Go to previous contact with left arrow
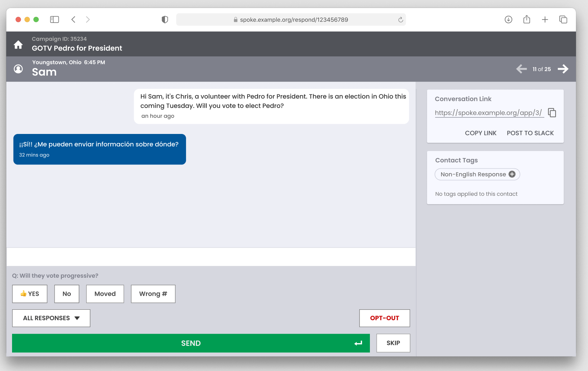588x371 pixels. pos(521,69)
